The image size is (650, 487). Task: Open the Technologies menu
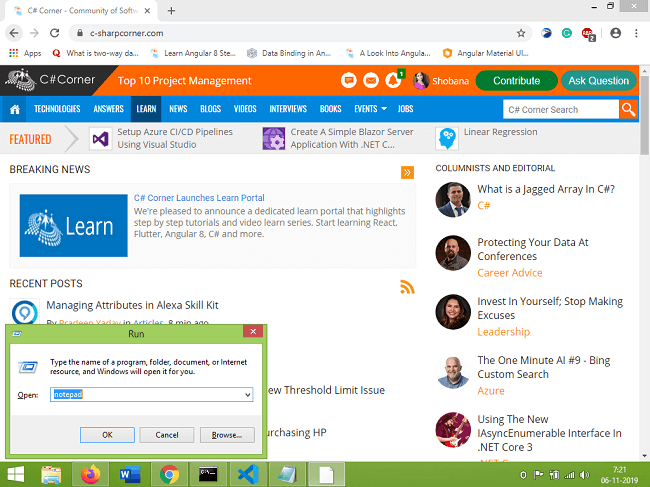57,109
